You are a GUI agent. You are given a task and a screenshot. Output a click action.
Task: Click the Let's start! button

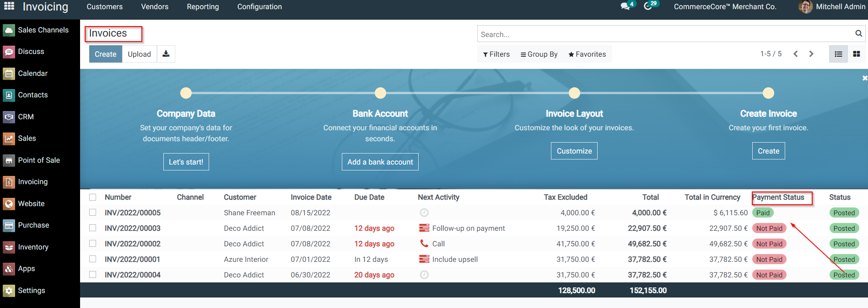(186, 162)
